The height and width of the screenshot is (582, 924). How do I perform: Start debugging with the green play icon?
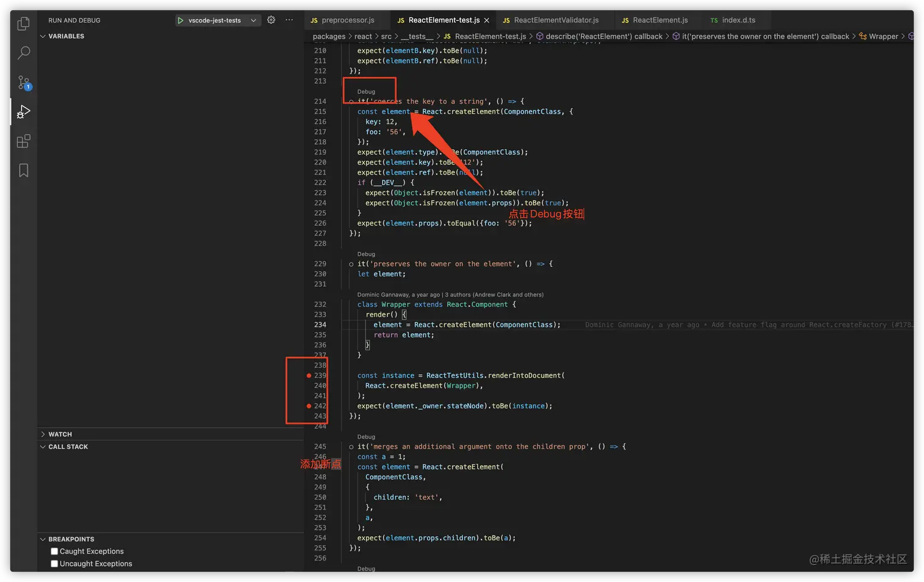click(180, 20)
